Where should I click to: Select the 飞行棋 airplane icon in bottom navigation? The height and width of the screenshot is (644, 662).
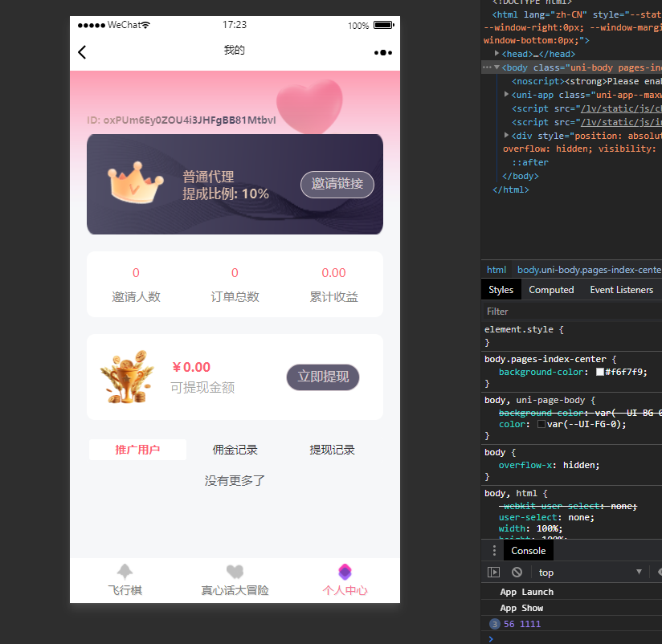pyautogui.click(x=125, y=570)
